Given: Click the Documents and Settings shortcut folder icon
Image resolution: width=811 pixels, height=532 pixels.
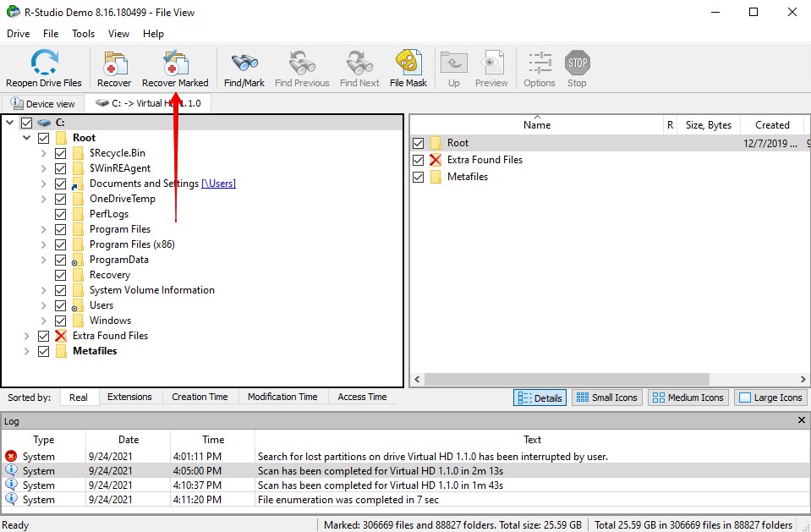Looking at the screenshot, I should [x=78, y=184].
